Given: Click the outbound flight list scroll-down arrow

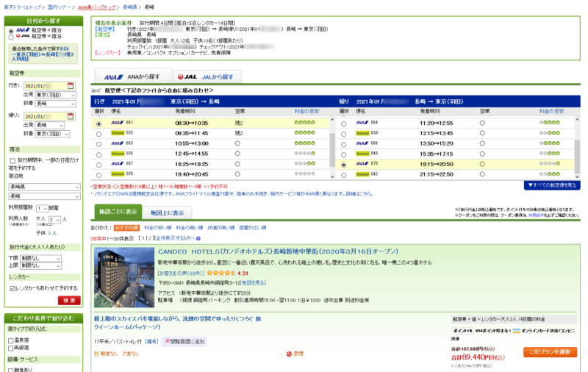Looking at the screenshot, I should pyautogui.click(x=332, y=176).
